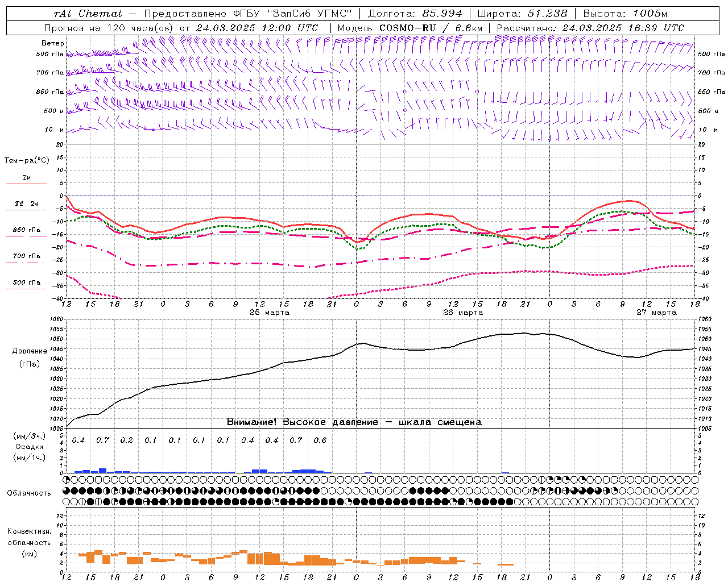Viewport: 728px width, 582px height.
Task: Click the '10 м' wind level label on left
Action: pos(55,130)
